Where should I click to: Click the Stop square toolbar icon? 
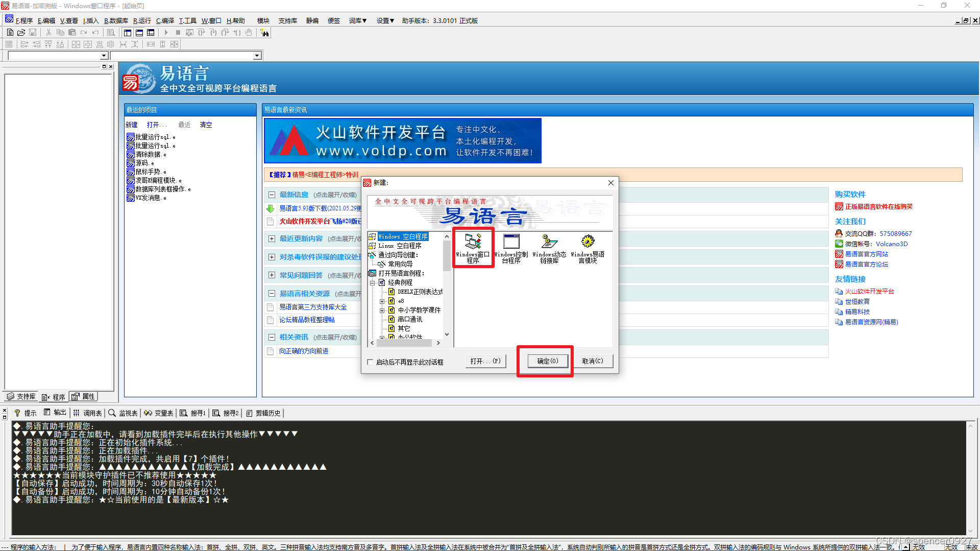178,33
